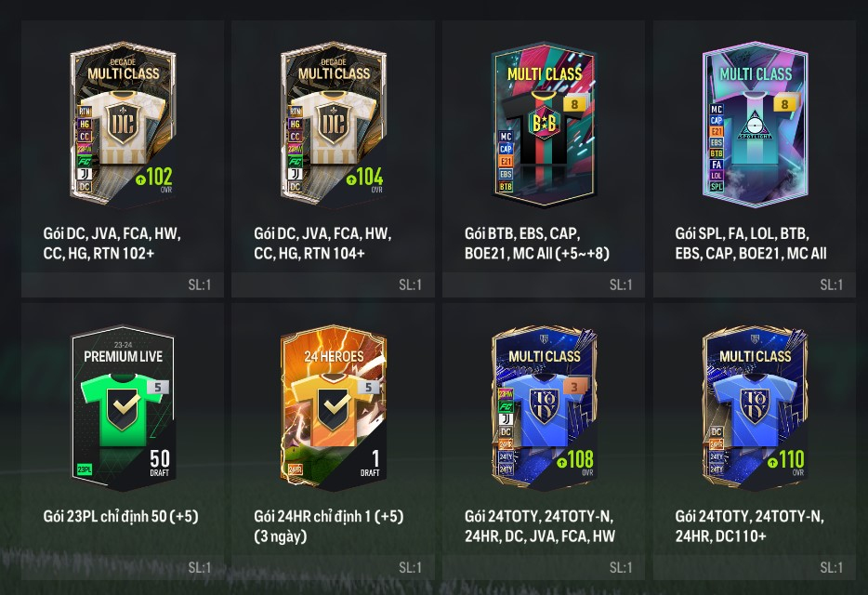Click the Gói SPL, FA, LOL, BTB label

click(751, 244)
